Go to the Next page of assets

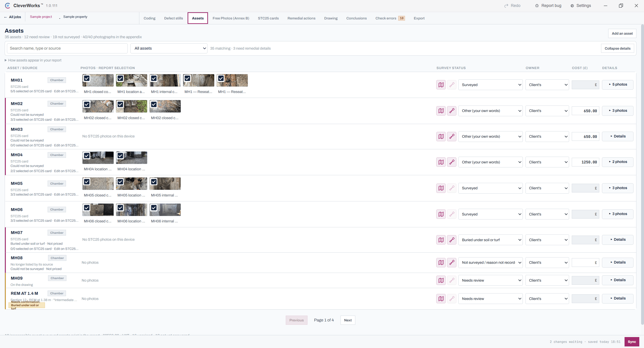tap(348, 320)
